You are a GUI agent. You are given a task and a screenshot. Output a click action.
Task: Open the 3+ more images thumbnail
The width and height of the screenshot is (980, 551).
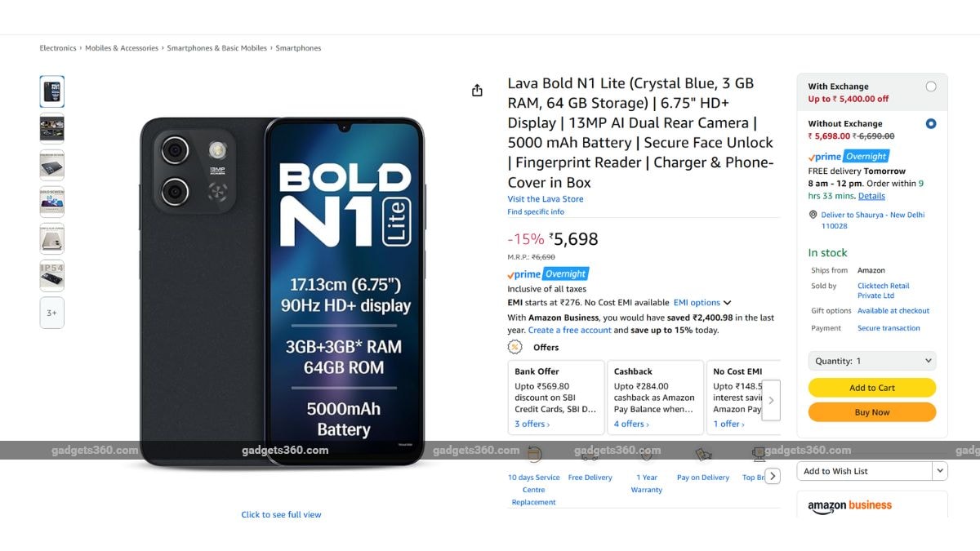click(x=52, y=313)
